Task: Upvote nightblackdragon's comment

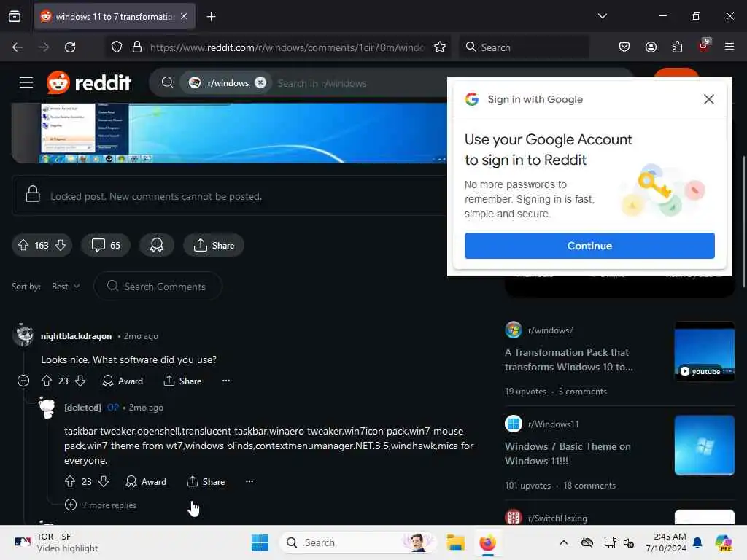Action: coord(47,381)
